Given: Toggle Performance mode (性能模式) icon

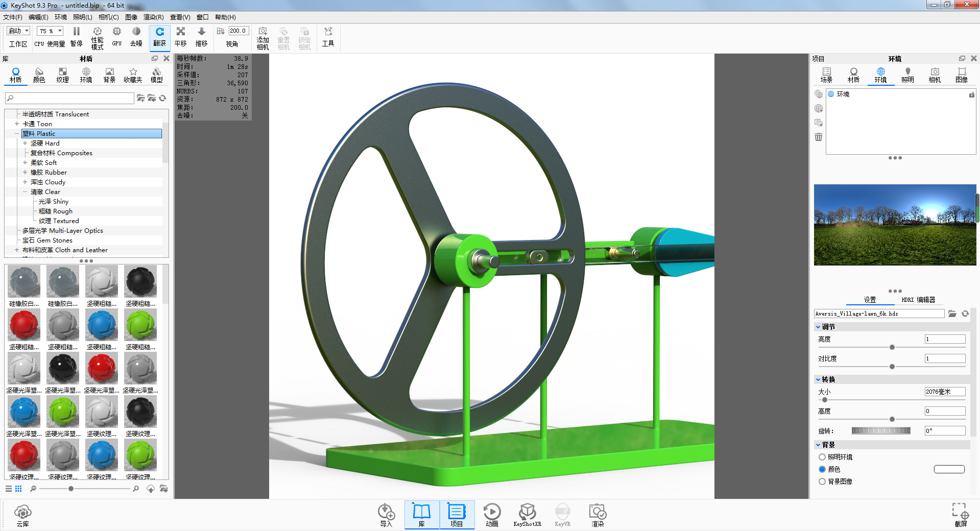Looking at the screenshot, I should point(97,32).
